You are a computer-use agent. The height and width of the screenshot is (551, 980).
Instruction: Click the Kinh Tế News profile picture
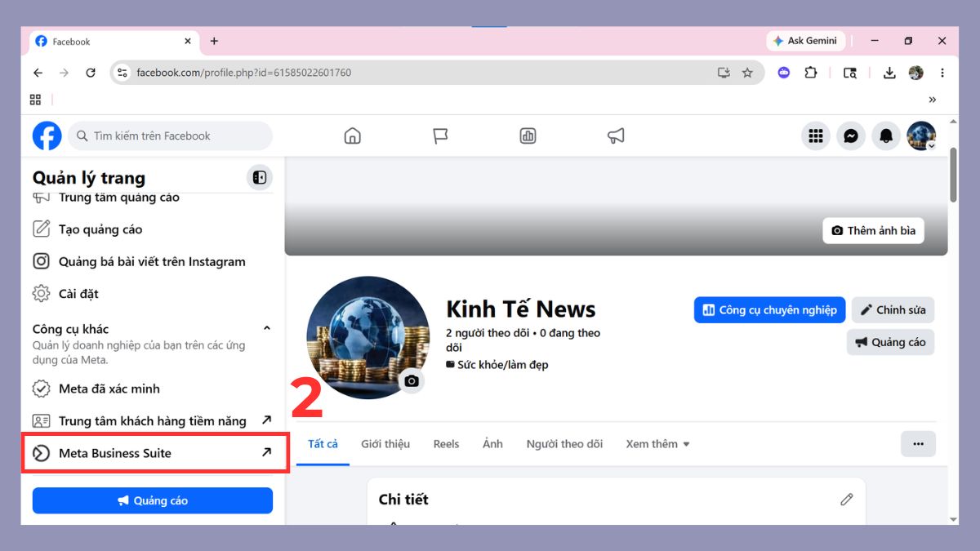[x=367, y=337]
